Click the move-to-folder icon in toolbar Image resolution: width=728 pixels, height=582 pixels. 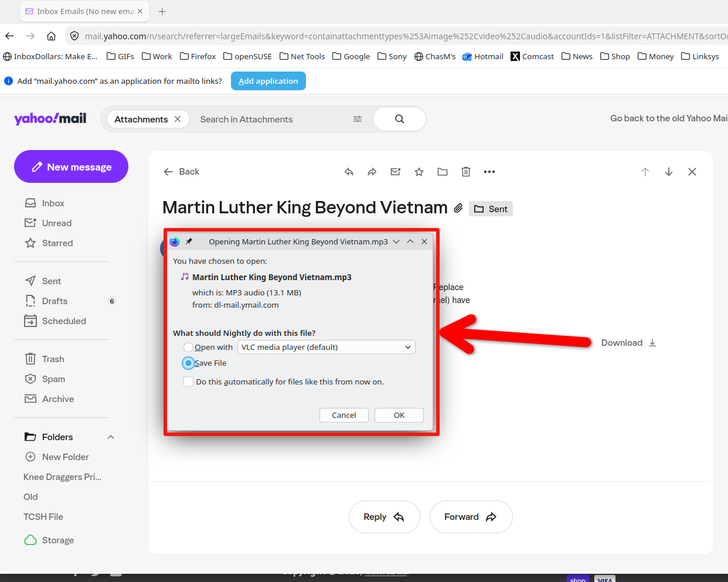tap(443, 172)
